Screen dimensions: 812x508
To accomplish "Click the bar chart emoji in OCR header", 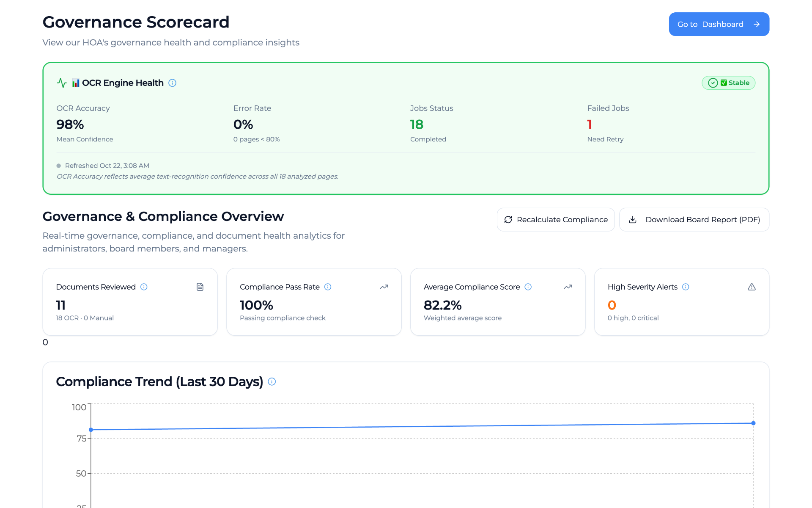I will (76, 83).
